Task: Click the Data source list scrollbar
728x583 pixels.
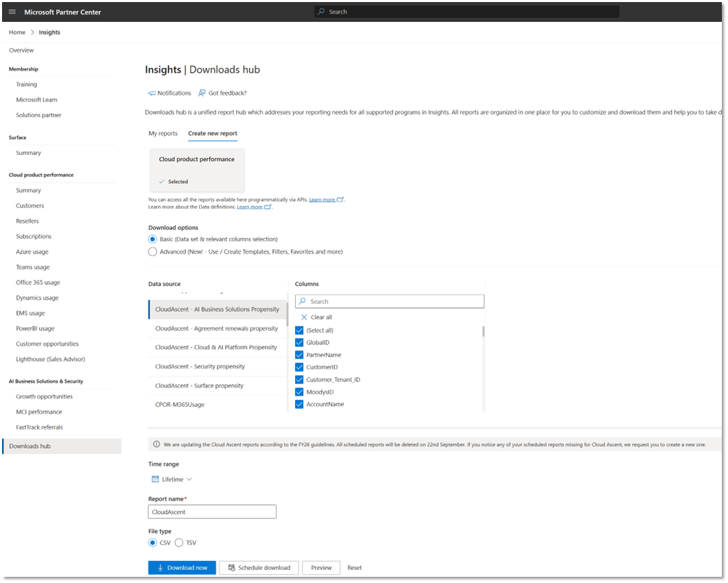Action: pyautogui.click(x=287, y=315)
